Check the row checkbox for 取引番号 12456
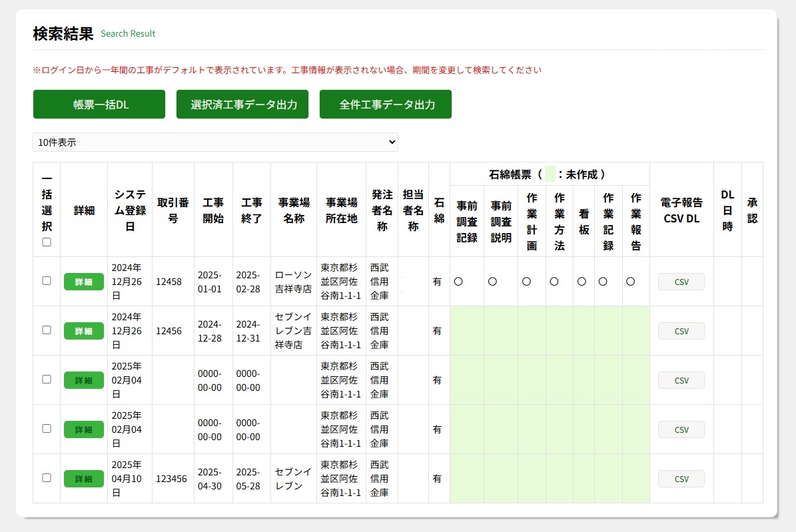 pyautogui.click(x=47, y=330)
